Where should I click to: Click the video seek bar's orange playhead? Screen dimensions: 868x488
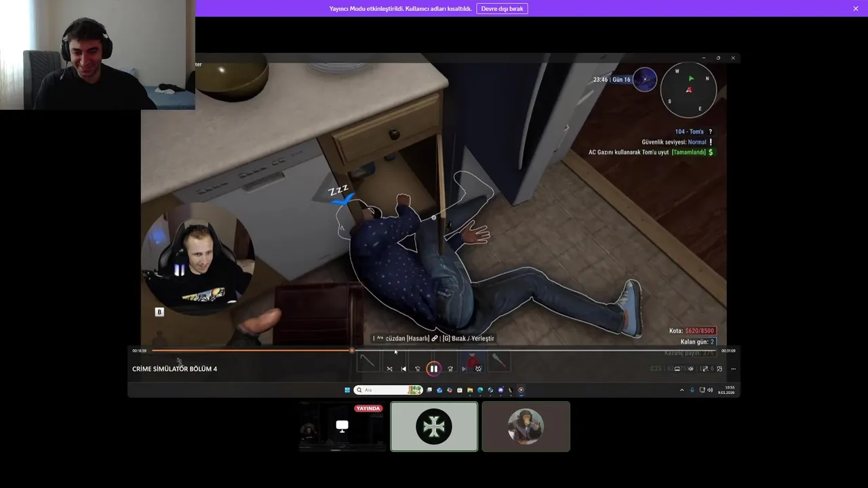pos(351,350)
